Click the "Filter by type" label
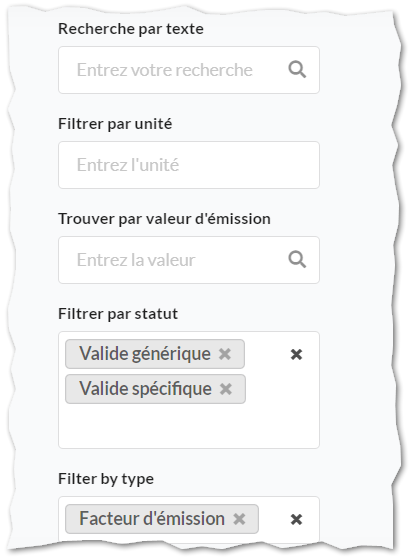This screenshot has height=559, width=411. 106,479
